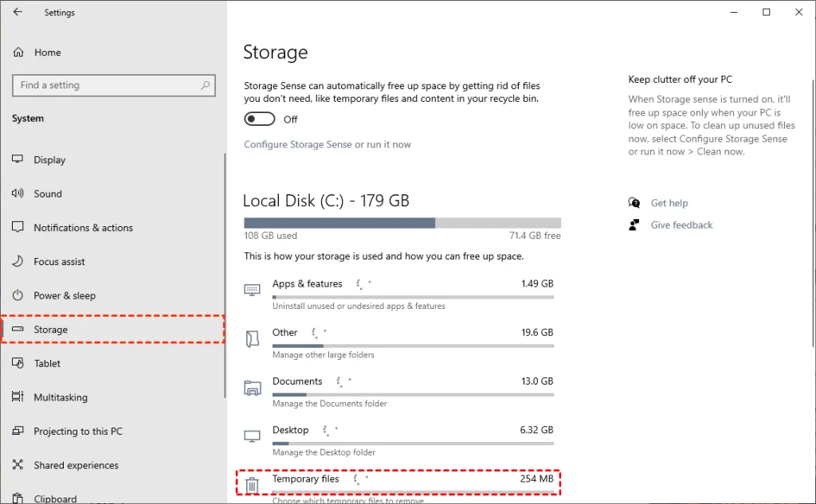
Task: Click the Get help icon
Action: pyautogui.click(x=634, y=202)
